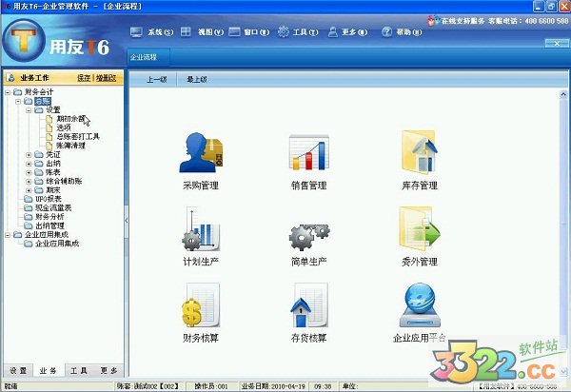Collapse the top-level 企业应用集成 node
The image size is (571, 392).
click(x=8, y=235)
